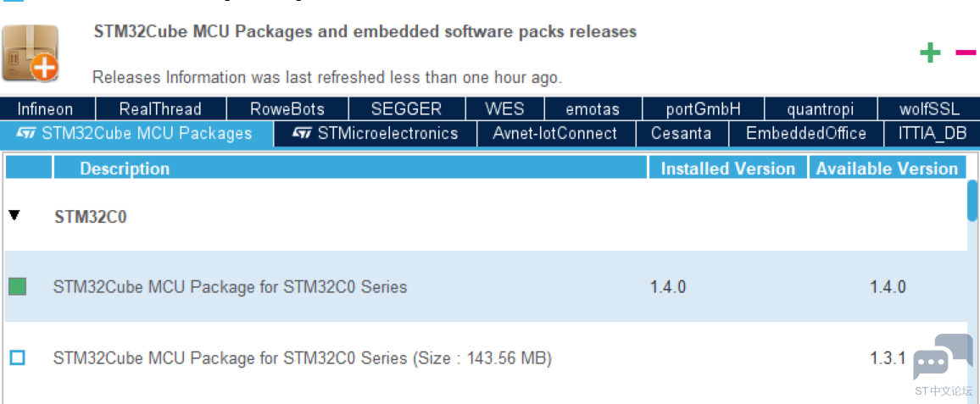Screen dimensions: 980x404
Task: Check the STM32C0 package 1.3.1 checkbox
Action: tap(18, 358)
